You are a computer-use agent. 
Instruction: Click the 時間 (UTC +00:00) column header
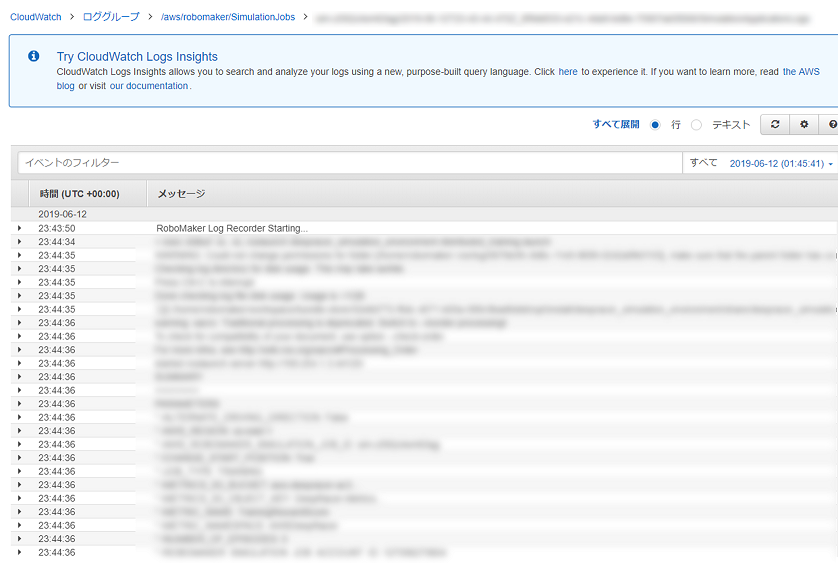pos(80,194)
